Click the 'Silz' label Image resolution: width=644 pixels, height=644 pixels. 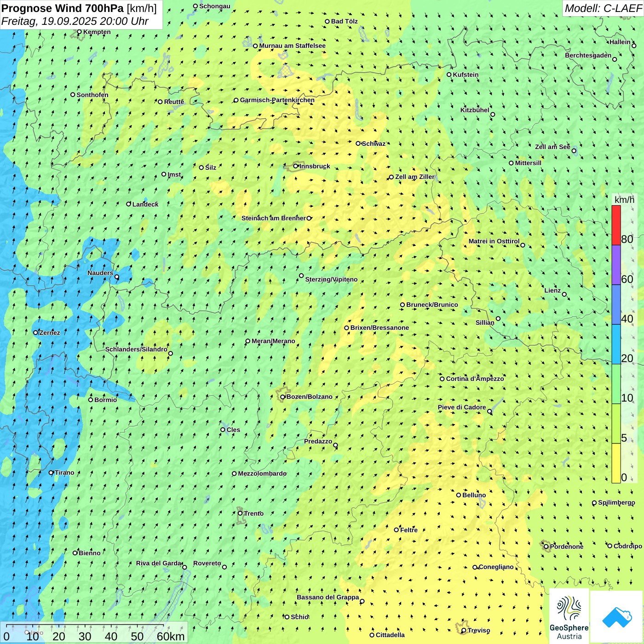click(210, 167)
